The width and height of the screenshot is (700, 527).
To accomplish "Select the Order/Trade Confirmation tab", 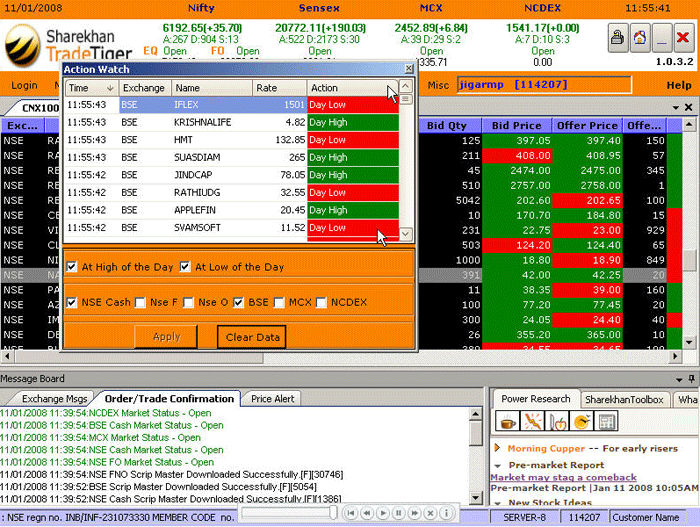I will [169, 398].
